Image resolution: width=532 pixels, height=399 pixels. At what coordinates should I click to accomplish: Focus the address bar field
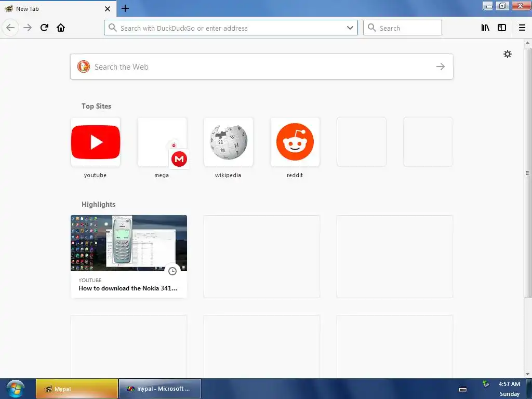point(231,28)
